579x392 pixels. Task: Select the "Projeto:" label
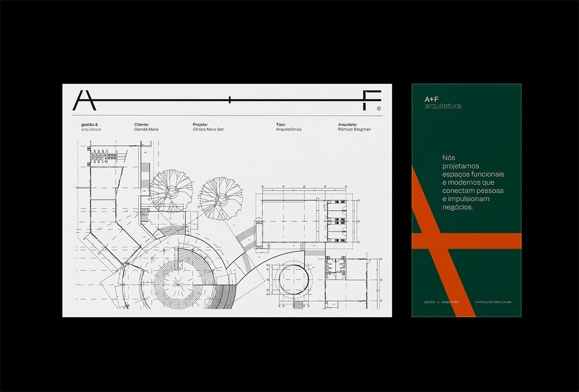(200, 124)
